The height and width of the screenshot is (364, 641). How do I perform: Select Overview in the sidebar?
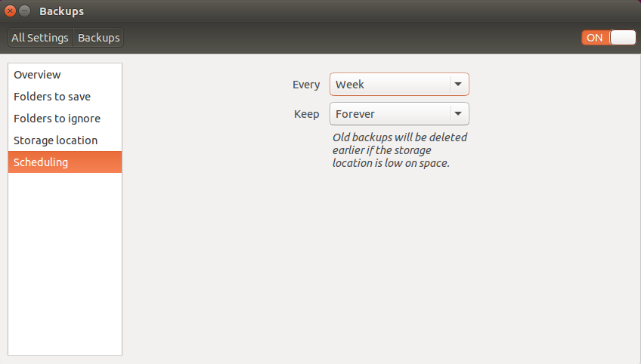[x=65, y=75]
